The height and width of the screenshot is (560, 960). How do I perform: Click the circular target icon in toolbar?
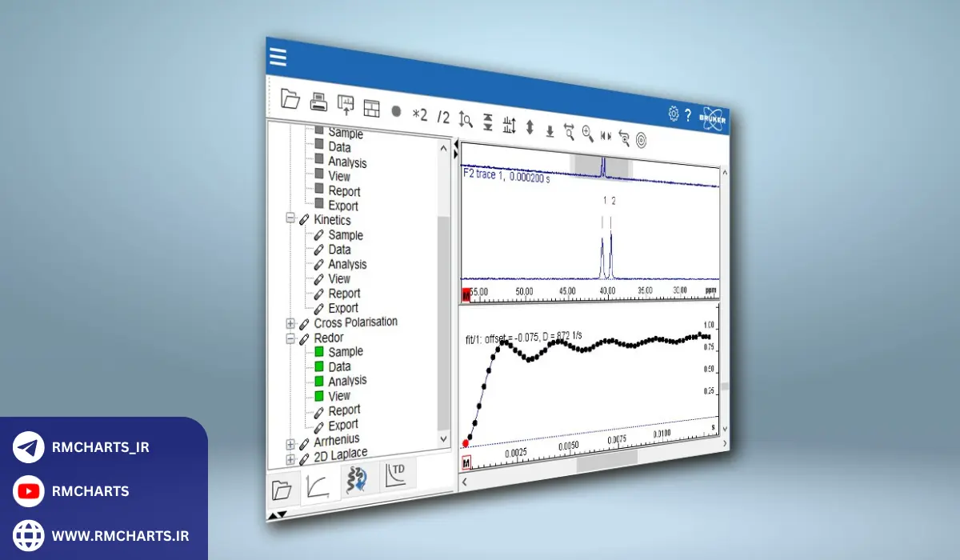[641, 140]
